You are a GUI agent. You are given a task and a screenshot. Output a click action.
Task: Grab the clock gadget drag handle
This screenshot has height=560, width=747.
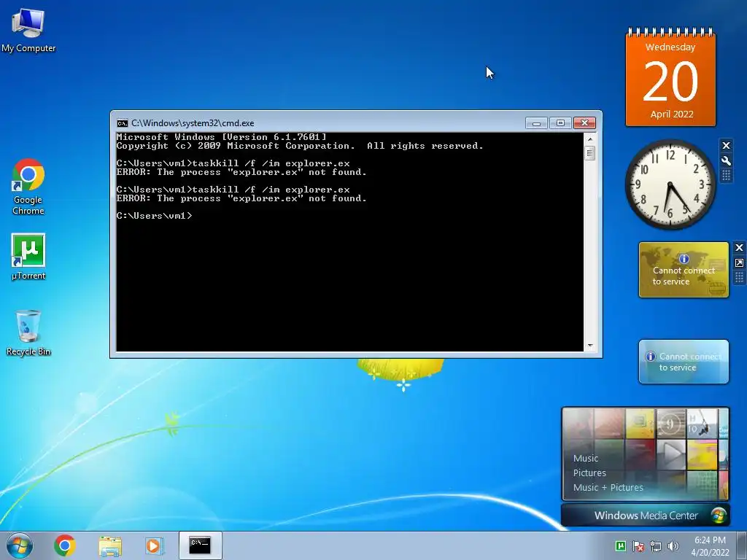(726, 176)
